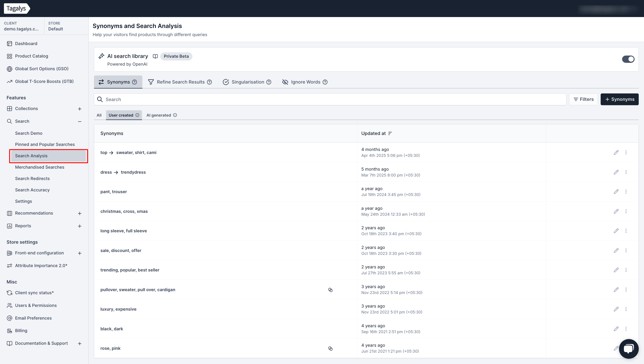
Task: Click help icon beside Singularisation
Action: click(269, 82)
